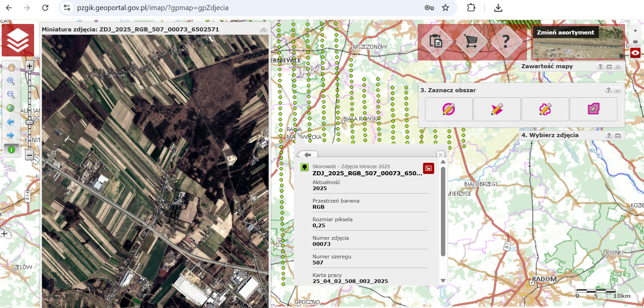
Task: Choose the erase selected area tool
Action: 593,109
